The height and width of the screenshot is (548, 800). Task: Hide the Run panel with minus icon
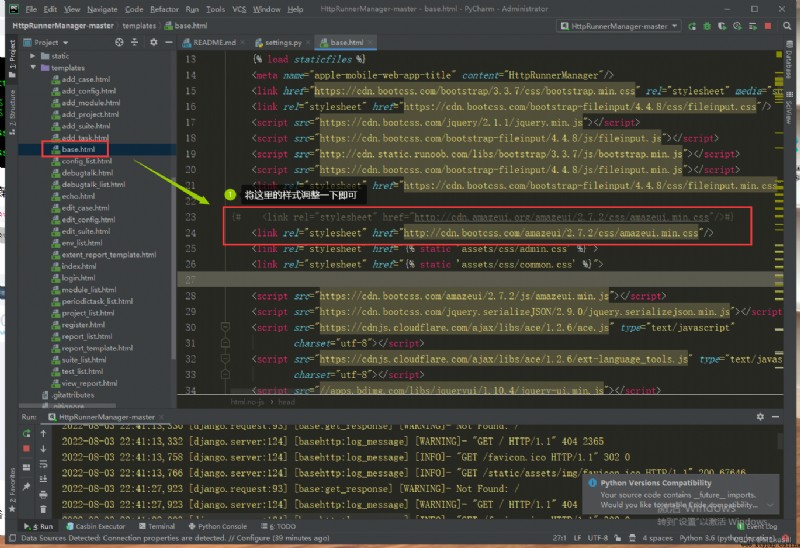(x=776, y=417)
